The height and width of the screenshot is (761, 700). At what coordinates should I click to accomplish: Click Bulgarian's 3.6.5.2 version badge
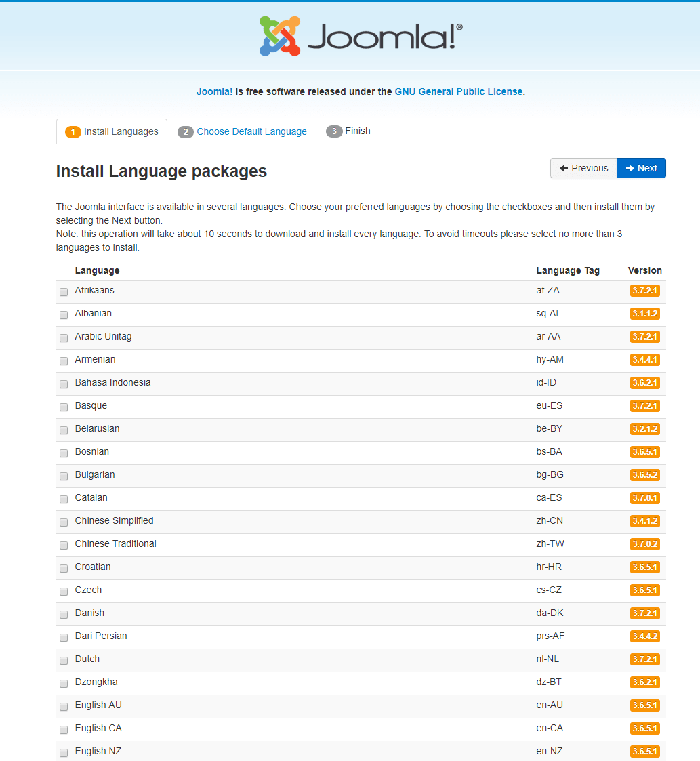coord(644,474)
